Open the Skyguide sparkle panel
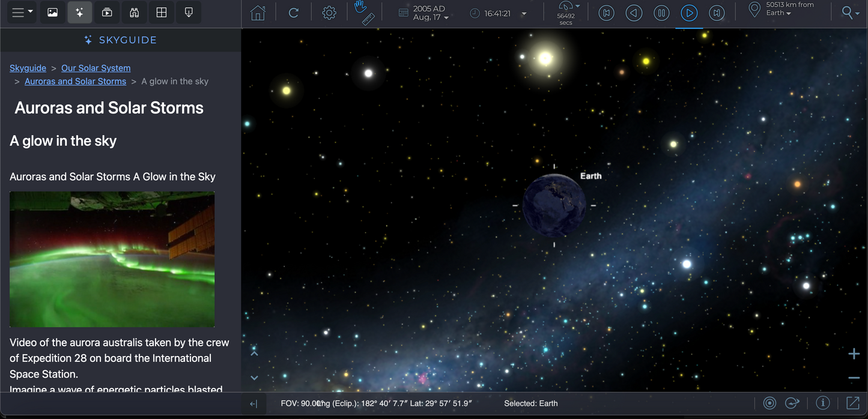 [80, 13]
